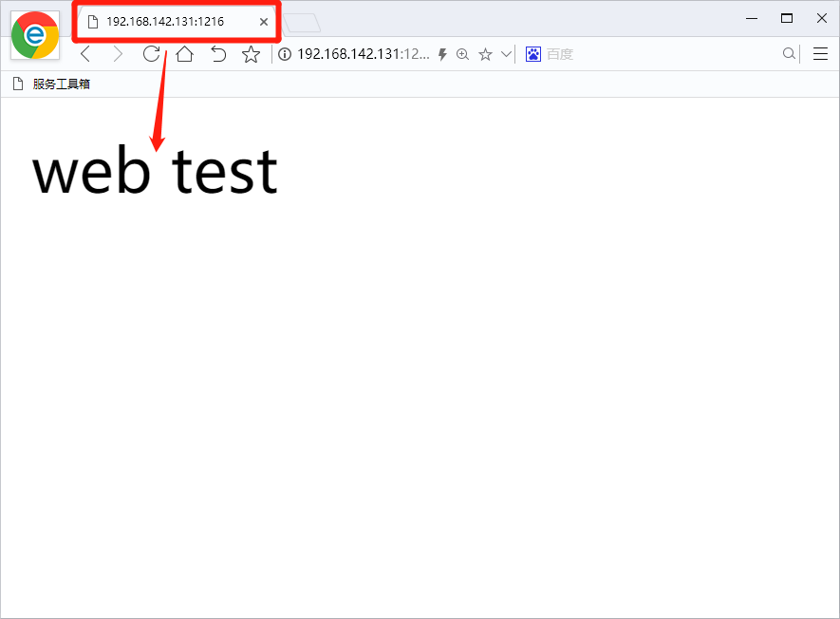This screenshot has width=840, height=619.
Task: Go forward to next page
Action: tap(118, 54)
